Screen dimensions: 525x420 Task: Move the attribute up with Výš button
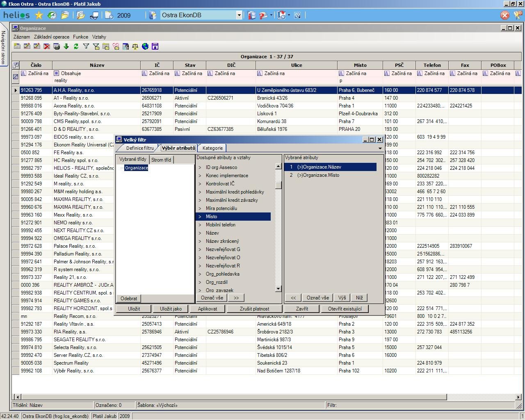click(x=342, y=298)
